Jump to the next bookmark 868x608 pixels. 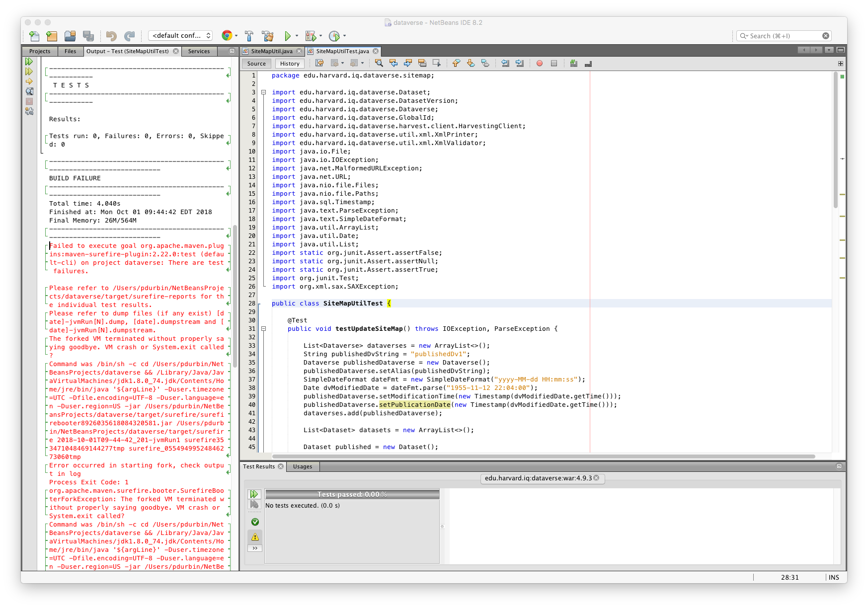click(x=471, y=63)
